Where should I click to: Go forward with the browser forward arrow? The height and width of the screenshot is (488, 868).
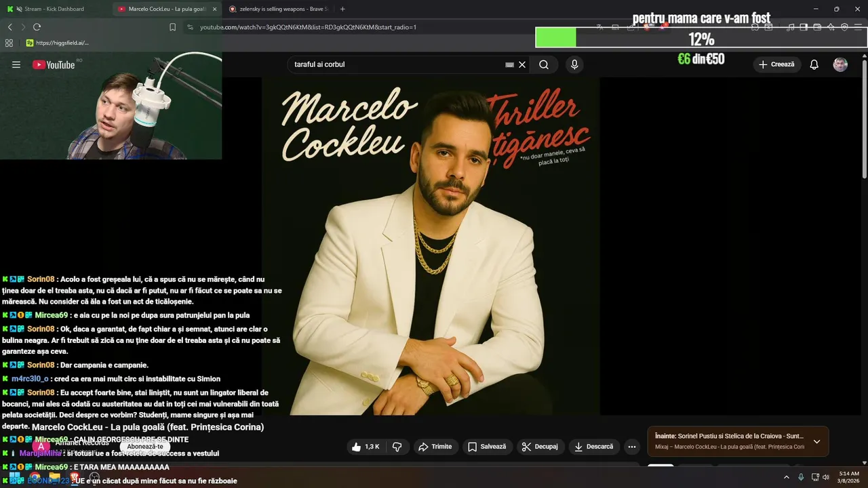(x=23, y=27)
